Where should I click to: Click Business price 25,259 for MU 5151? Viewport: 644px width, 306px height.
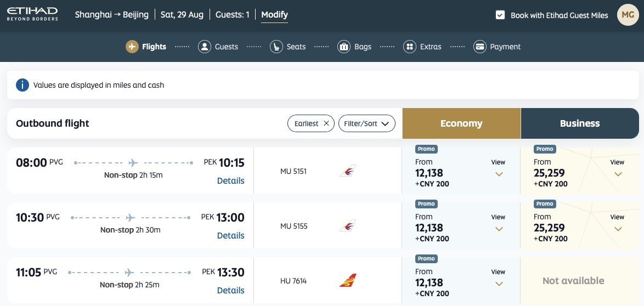coord(549,173)
